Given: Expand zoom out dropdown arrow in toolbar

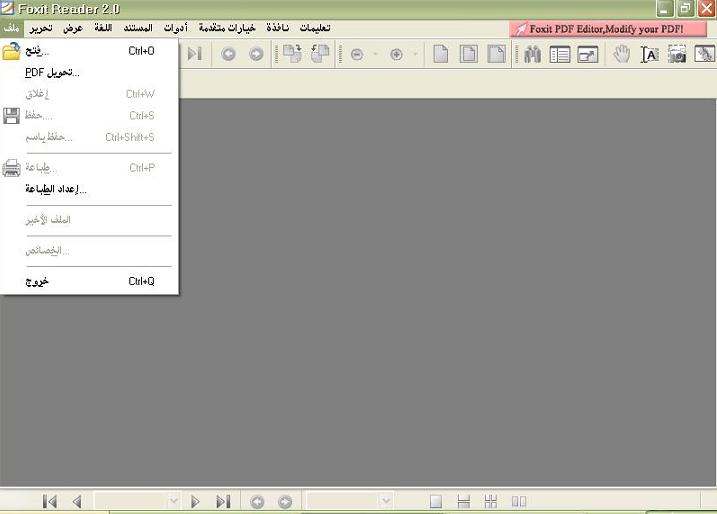Looking at the screenshot, I should click(x=375, y=54).
